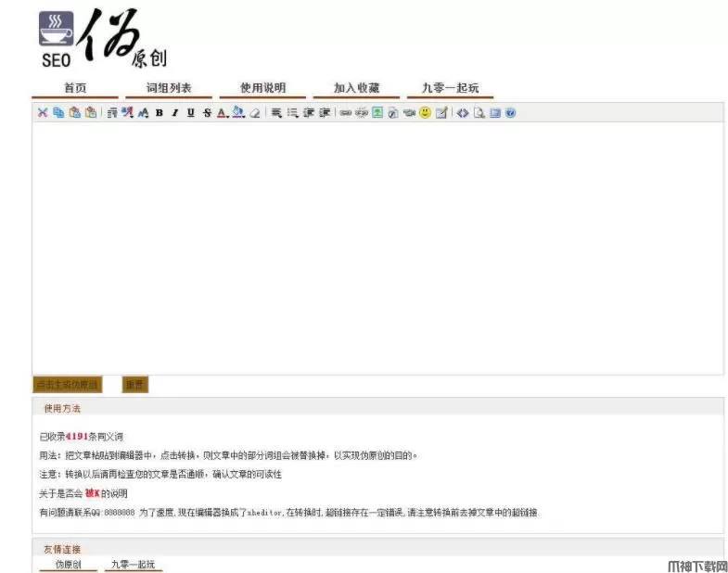Click the generate 伪原创 button below editor
The image size is (728, 573).
[68, 385]
